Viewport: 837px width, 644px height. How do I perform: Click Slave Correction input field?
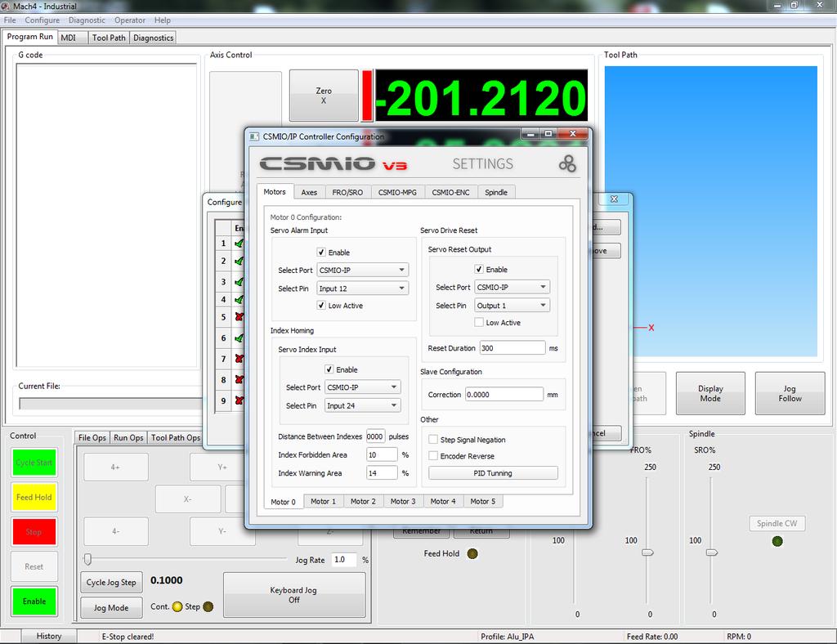coord(504,394)
